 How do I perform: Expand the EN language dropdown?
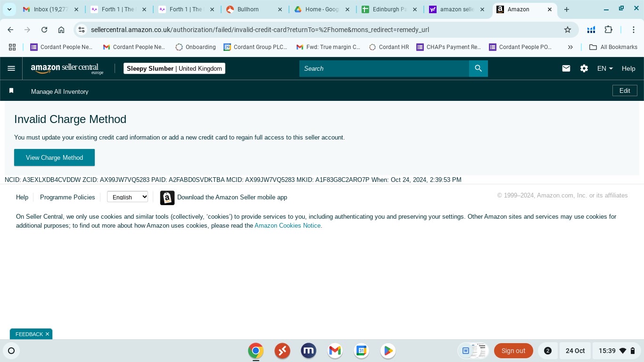point(605,68)
